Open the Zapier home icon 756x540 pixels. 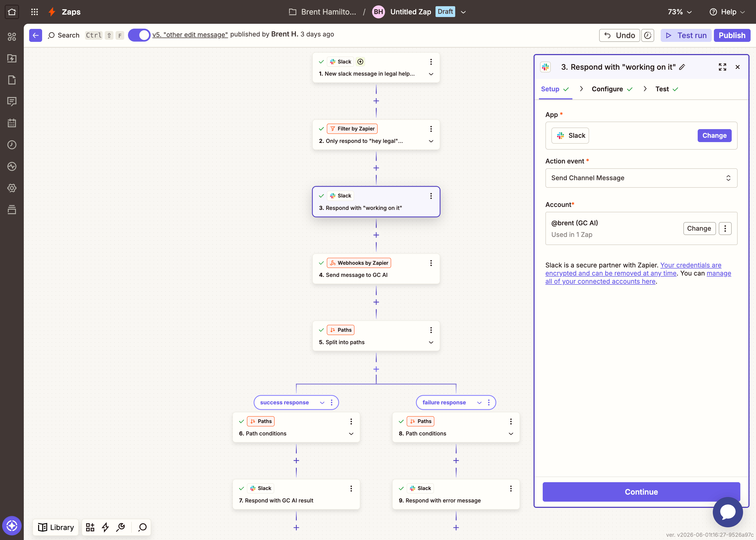coord(12,12)
